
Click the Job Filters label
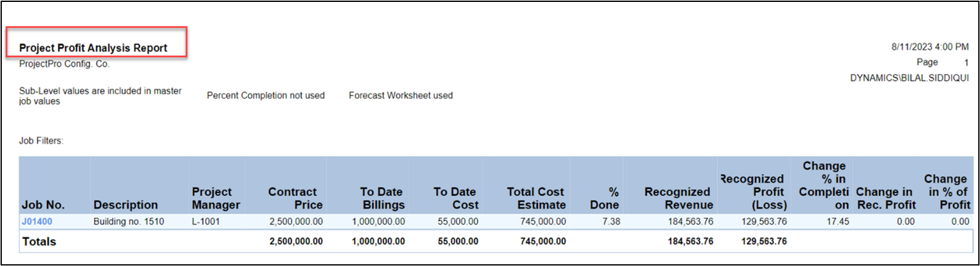41,141
